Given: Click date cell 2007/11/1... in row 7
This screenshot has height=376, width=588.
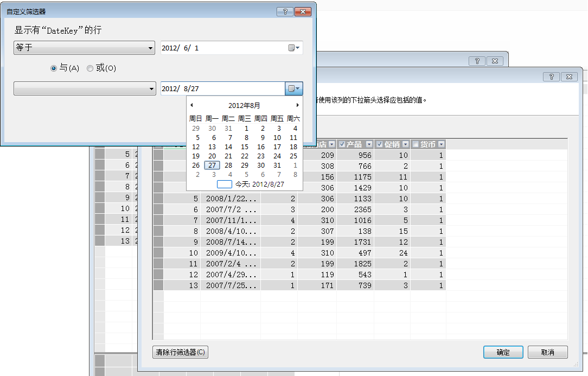Looking at the screenshot, I should click(231, 220).
